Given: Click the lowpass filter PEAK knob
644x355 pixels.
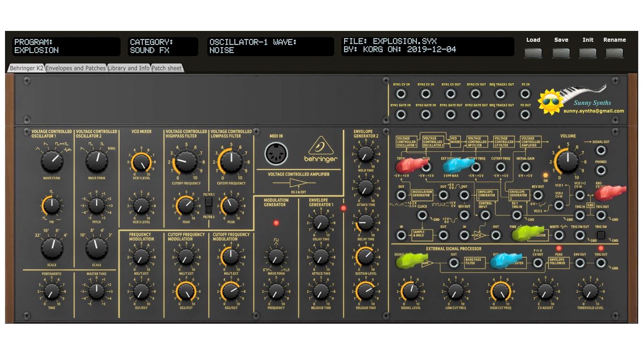Looking at the screenshot, I should pyautogui.click(x=231, y=205).
